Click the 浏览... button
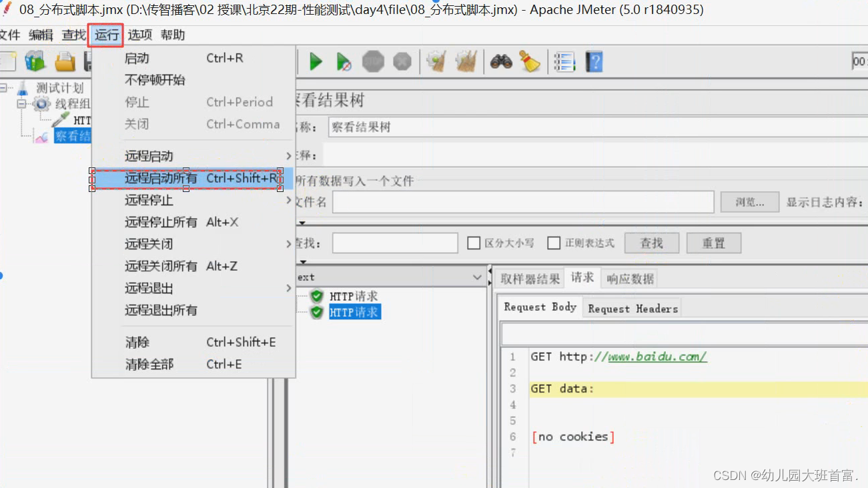868x488 pixels. (750, 202)
